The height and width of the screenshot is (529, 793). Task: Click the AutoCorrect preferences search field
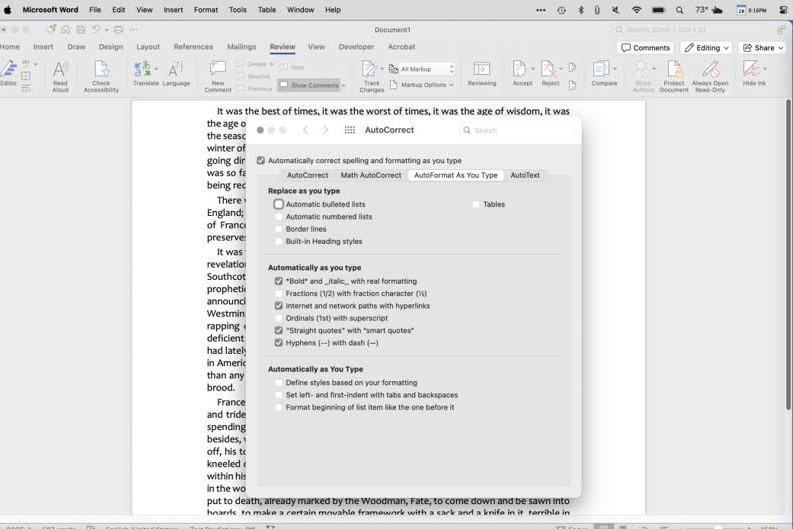click(x=516, y=130)
